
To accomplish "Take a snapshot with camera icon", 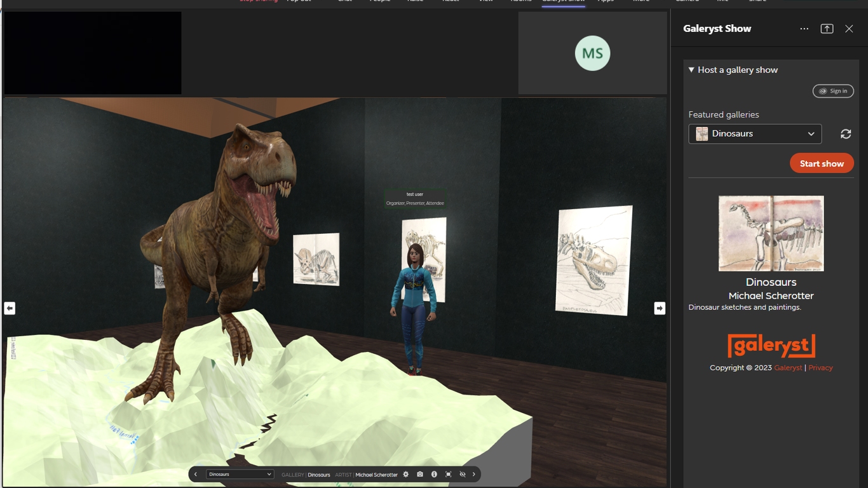I will coord(420,474).
